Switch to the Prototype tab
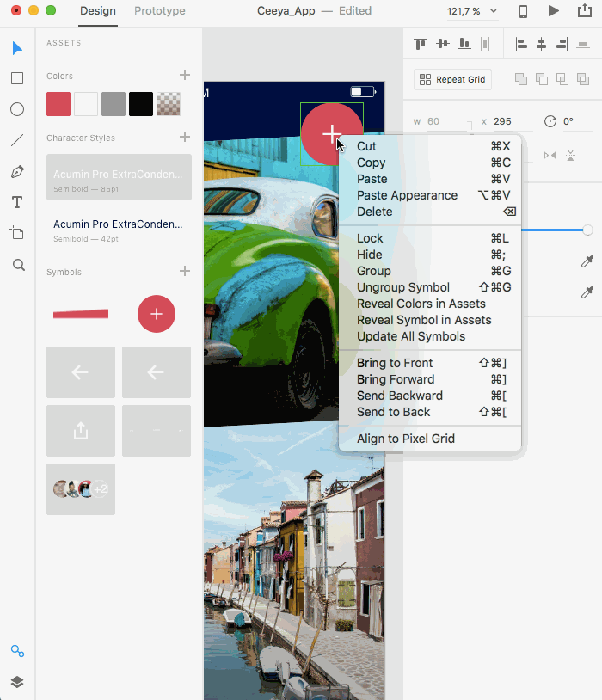This screenshot has height=700, width=602. pos(160,10)
